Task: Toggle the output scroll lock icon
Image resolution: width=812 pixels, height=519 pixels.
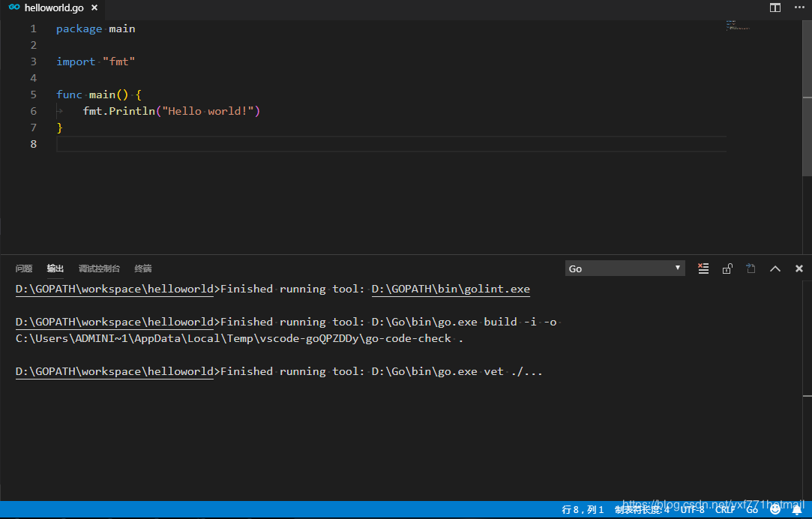Action: pos(727,268)
